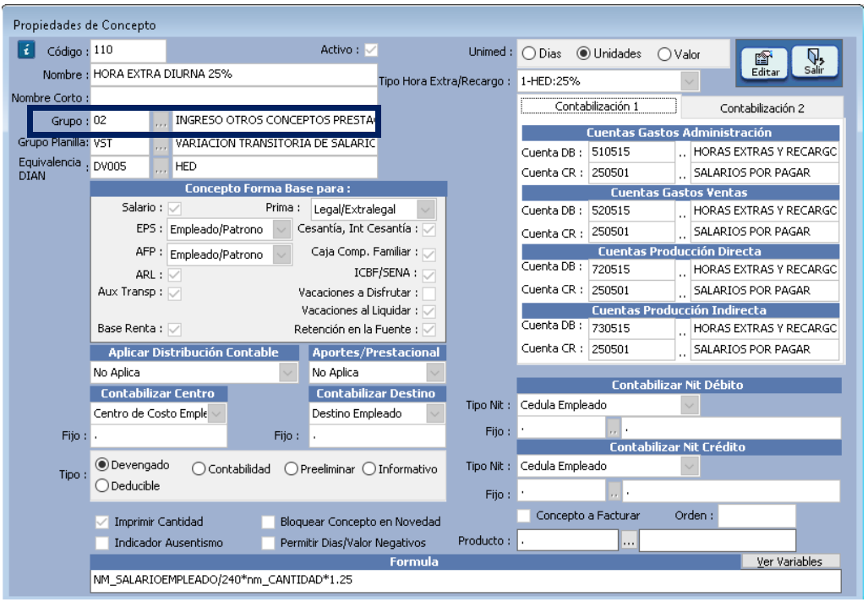Image resolution: width=868 pixels, height=602 pixels.
Task: Open the Grupo Planilla lookup ellipsis button
Action: [161, 144]
